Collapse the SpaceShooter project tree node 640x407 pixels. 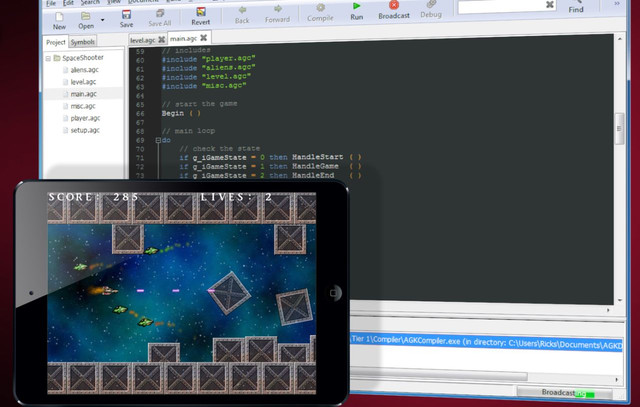[x=48, y=58]
